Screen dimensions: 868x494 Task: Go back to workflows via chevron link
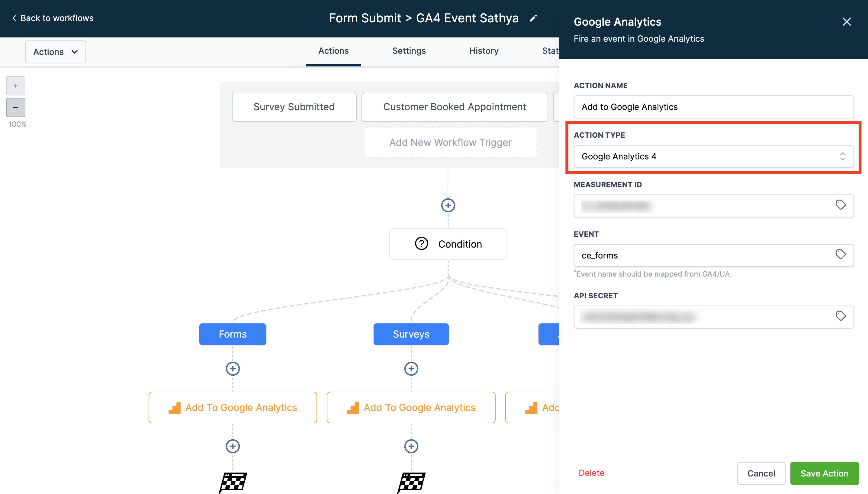click(x=53, y=18)
